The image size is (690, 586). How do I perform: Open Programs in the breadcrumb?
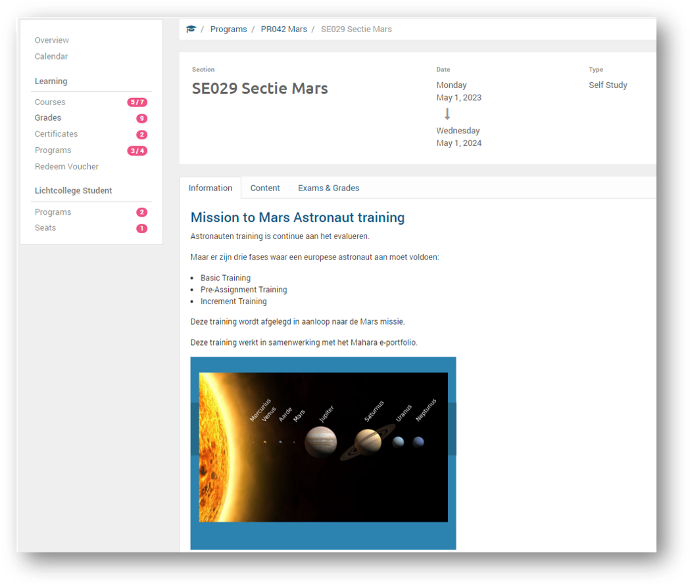tap(228, 29)
